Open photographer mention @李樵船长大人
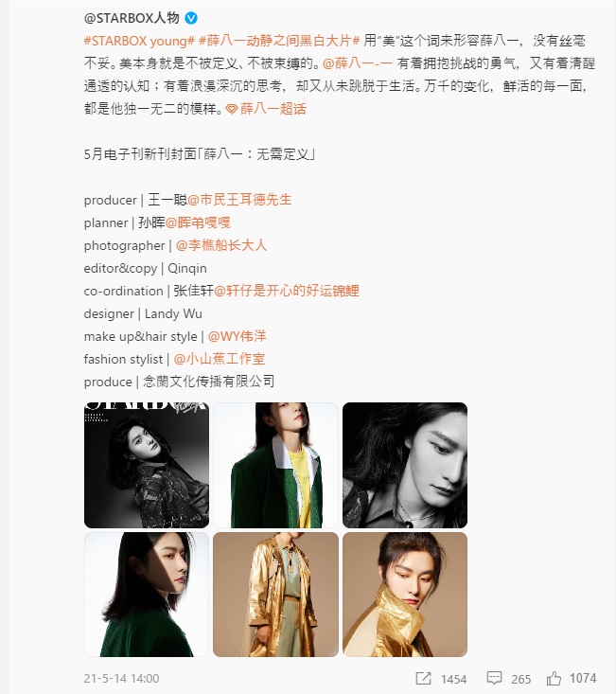The height and width of the screenshot is (694, 616). pyautogui.click(x=221, y=245)
